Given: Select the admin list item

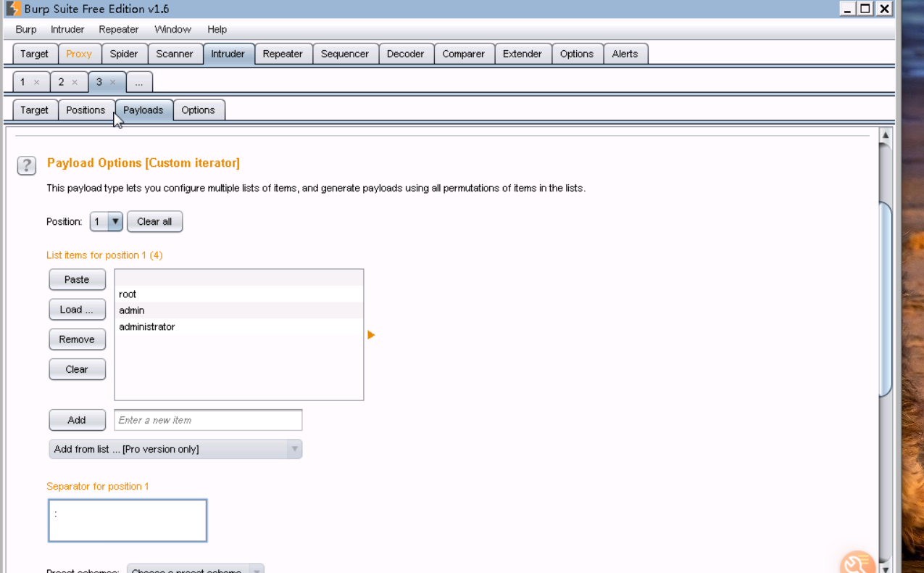Looking at the screenshot, I should click(239, 310).
